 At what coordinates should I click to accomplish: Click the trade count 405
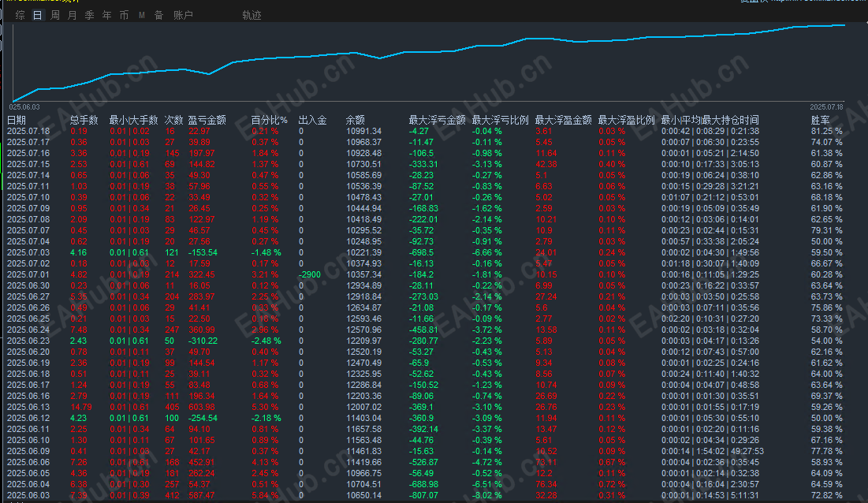(x=172, y=407)
